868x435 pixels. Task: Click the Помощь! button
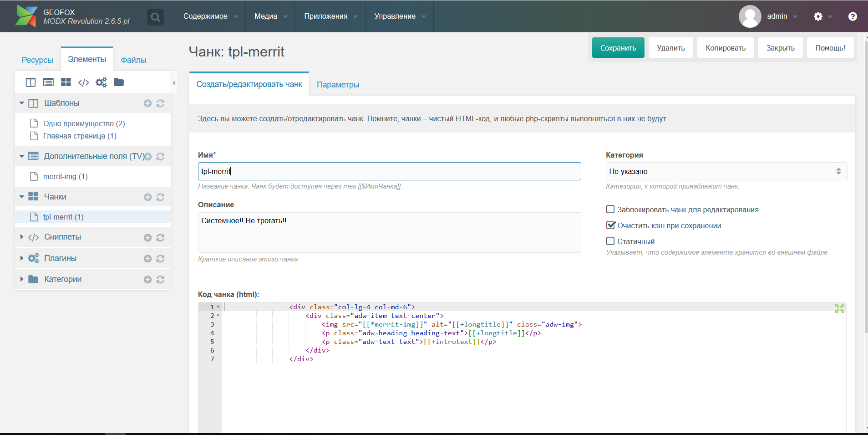click(830, 48)
